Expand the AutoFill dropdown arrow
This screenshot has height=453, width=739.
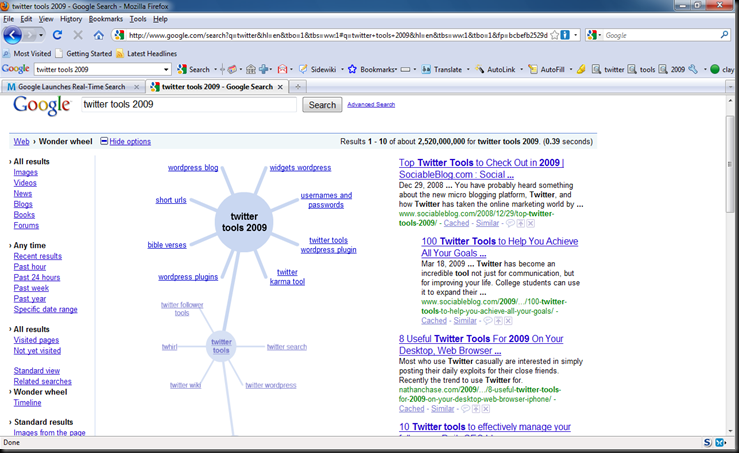(570, 69)
